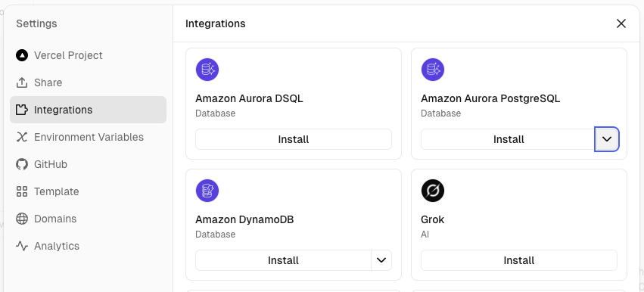Open Vercel Project settings section
Image resolution: width=644 pixels, height=292 pixels.
88,55
